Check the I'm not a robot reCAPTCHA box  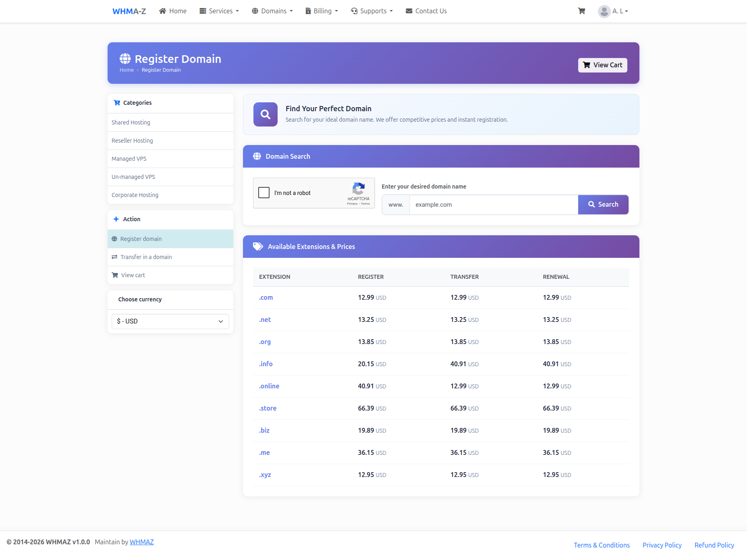tap(264, 193)
